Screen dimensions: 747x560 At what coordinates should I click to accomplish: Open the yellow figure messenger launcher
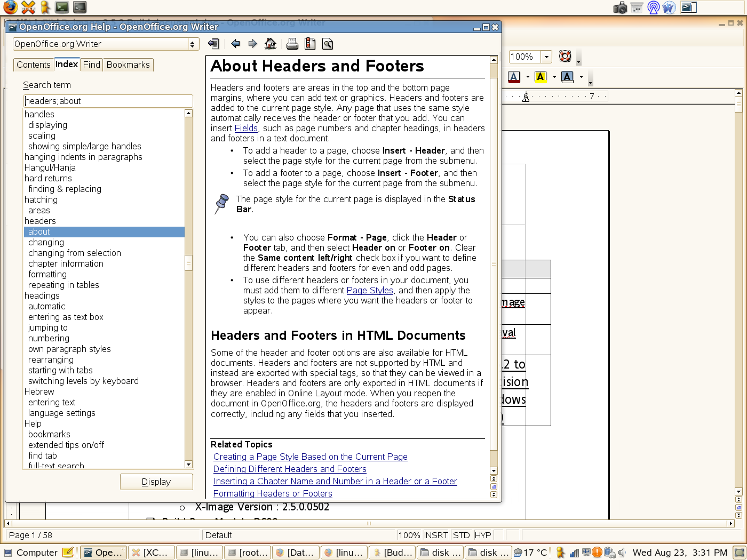[45, 7]
